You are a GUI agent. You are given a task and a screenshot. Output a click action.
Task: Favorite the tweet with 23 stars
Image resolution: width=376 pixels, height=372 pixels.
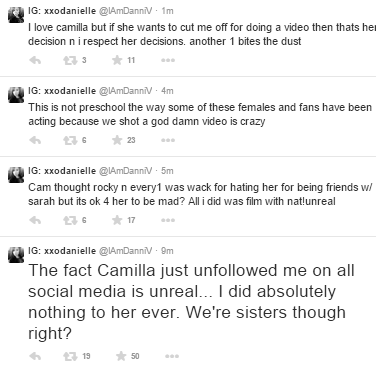click(117, 140)
